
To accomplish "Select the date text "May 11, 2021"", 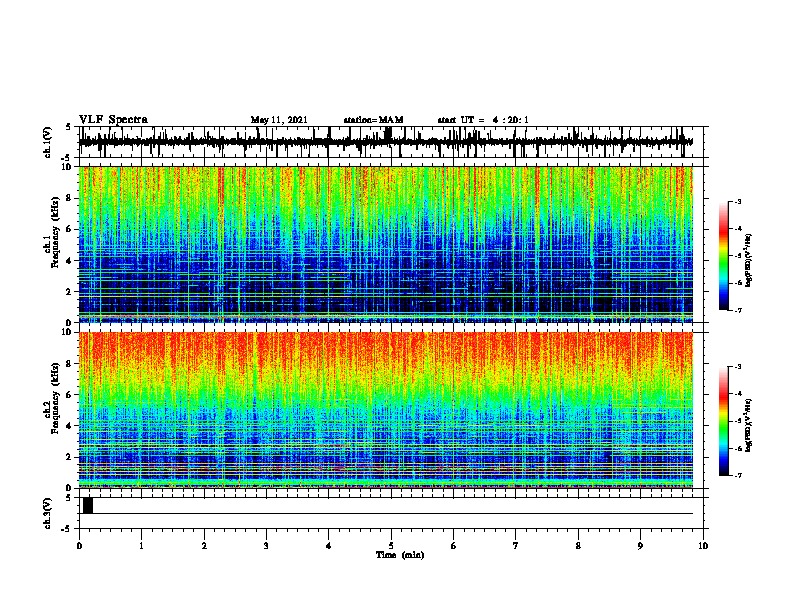I will (x=279, y=120).
